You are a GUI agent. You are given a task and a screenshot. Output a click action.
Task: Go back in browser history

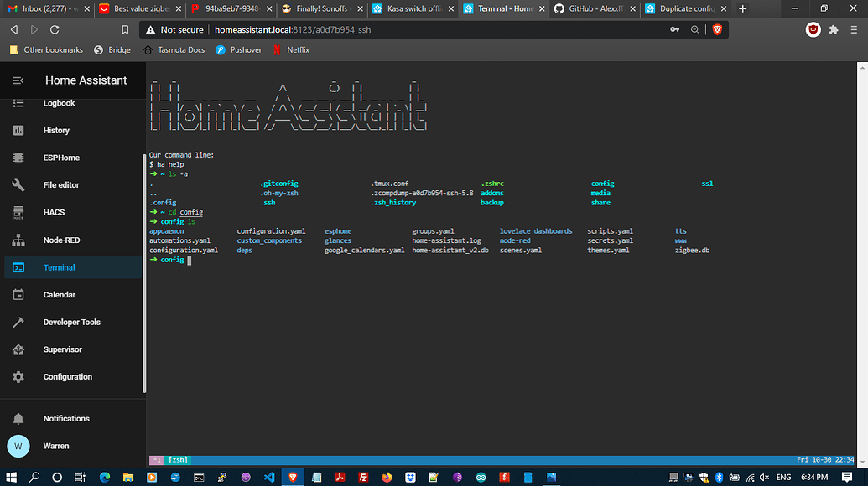click(14, 30)
